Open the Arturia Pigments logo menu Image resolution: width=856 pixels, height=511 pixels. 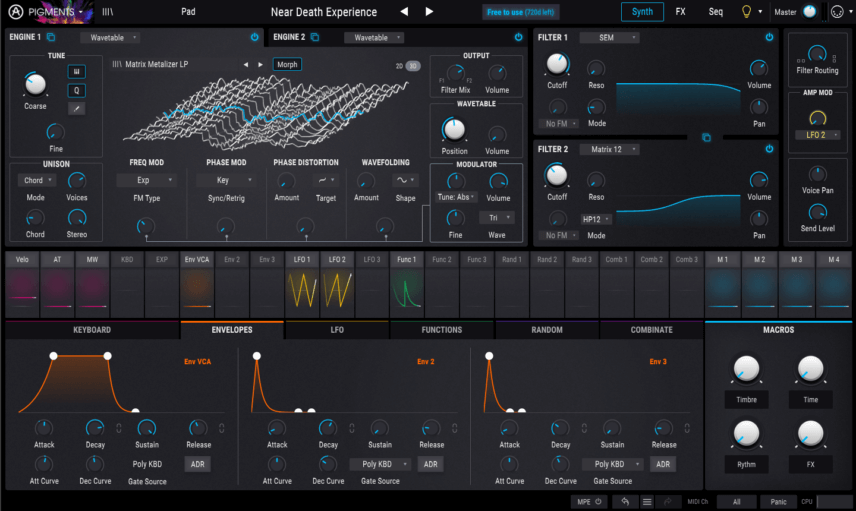coord(46,12)
